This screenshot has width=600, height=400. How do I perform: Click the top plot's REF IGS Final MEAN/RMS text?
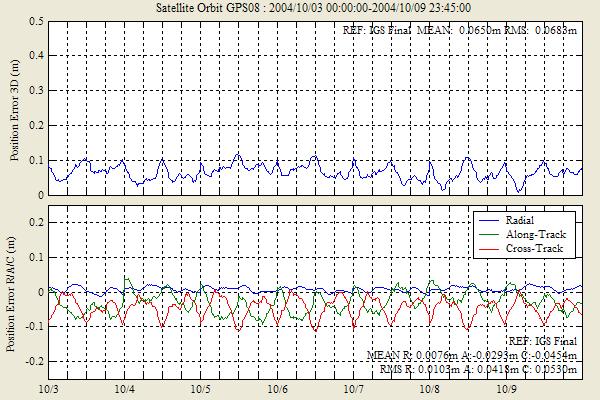461,31
